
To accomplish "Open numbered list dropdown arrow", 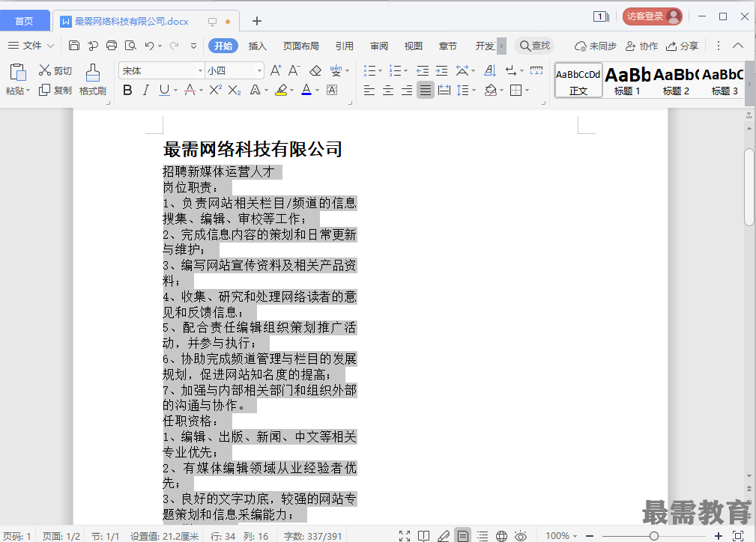I will click(x=406, y=71).
